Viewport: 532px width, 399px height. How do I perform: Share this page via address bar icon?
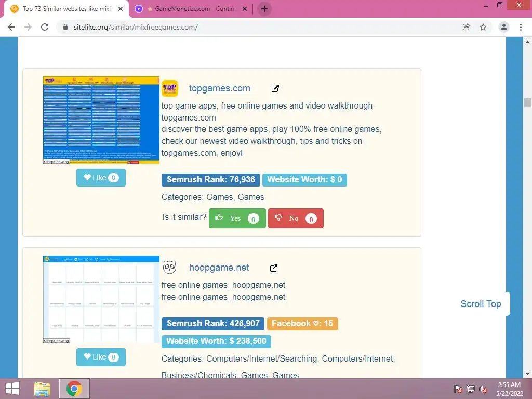pos(466,27)
